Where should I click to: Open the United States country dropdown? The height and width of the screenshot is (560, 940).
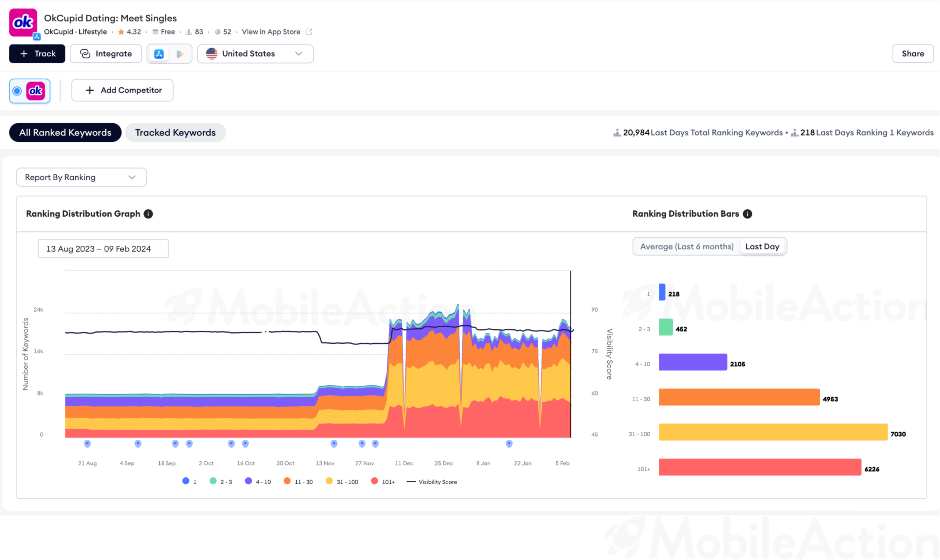point(255,54)
